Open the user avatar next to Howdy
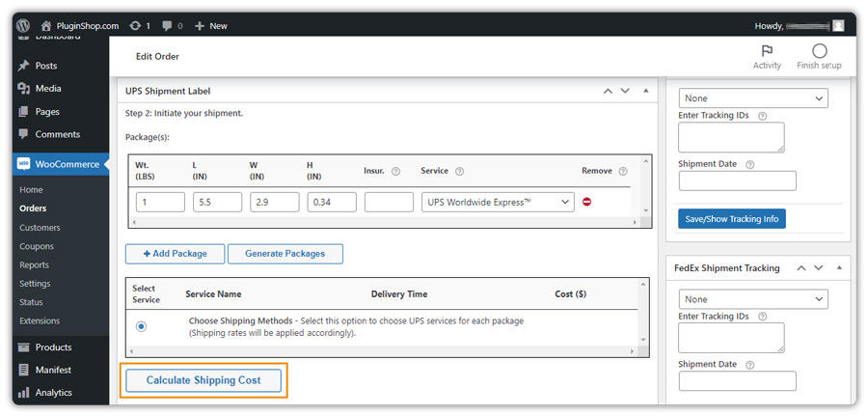 coord(839,25)
